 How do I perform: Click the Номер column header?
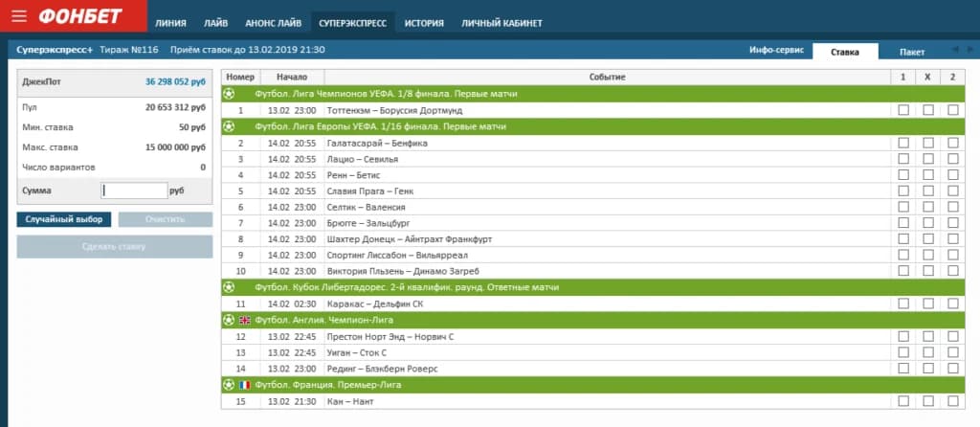pos(240,77)
